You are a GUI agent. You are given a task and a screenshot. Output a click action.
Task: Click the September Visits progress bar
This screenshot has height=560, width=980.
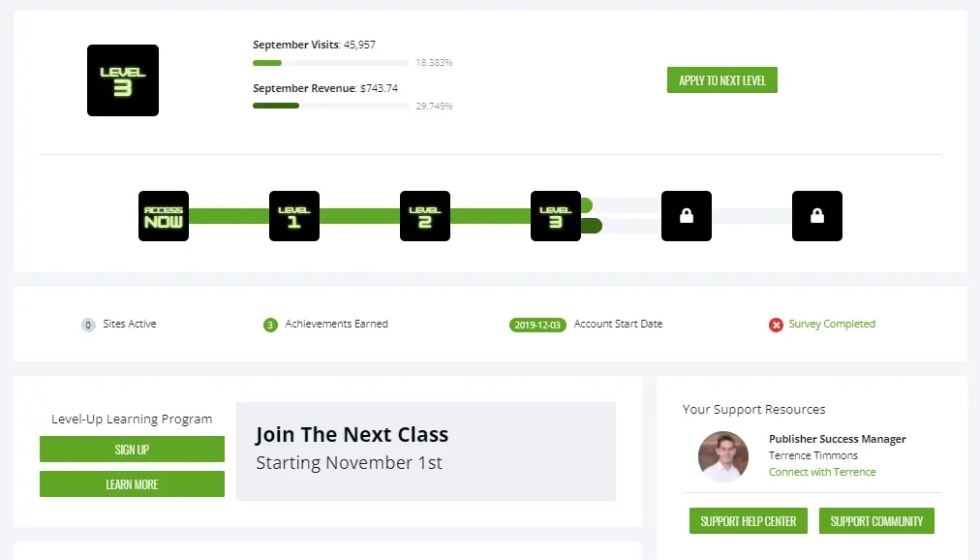coord(330,63)
